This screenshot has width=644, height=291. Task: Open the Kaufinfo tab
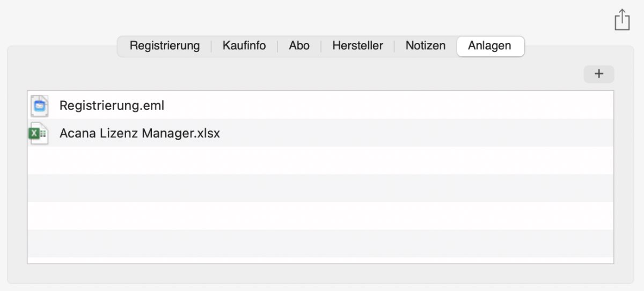click(x=244, y=46)
